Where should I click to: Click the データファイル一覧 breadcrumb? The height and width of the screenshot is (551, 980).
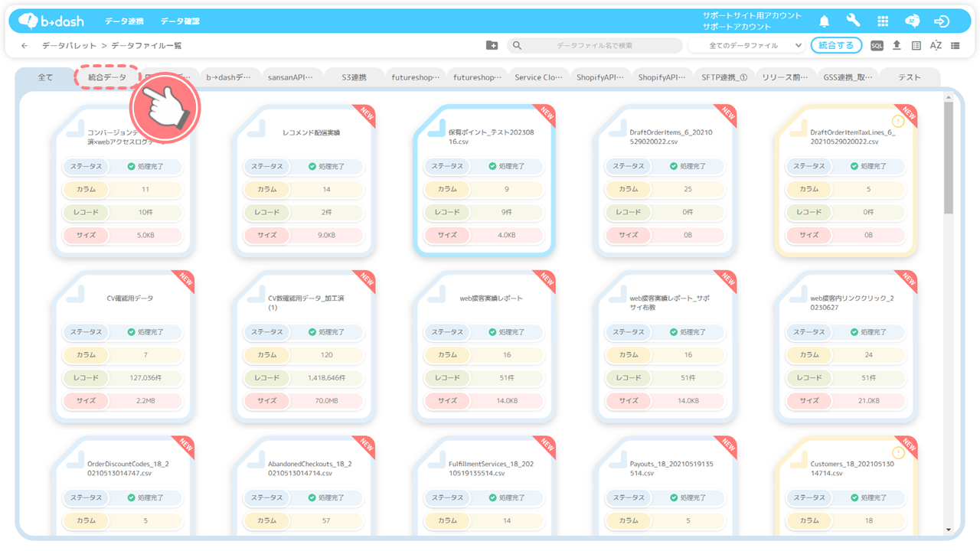pyautogui.click(x=147, y=46)
